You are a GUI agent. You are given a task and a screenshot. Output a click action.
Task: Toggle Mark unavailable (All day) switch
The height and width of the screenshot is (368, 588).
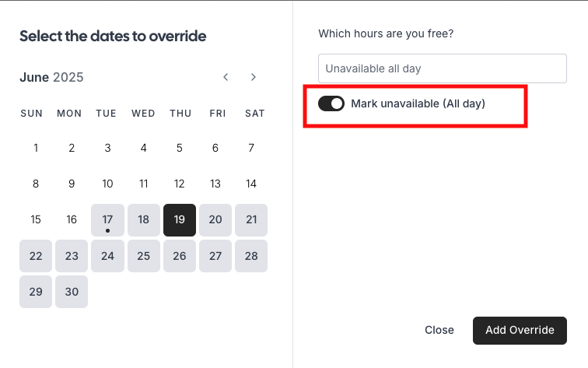[x=331, y=103]
